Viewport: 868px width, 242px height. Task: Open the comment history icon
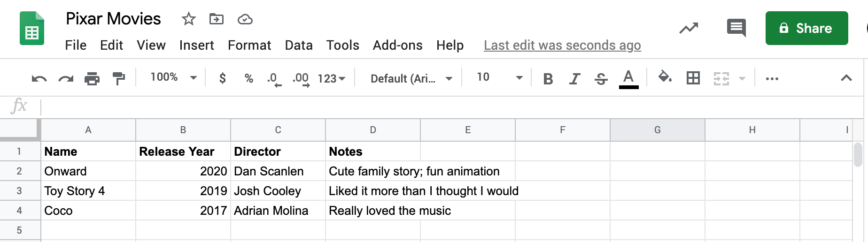pos(736,28)
